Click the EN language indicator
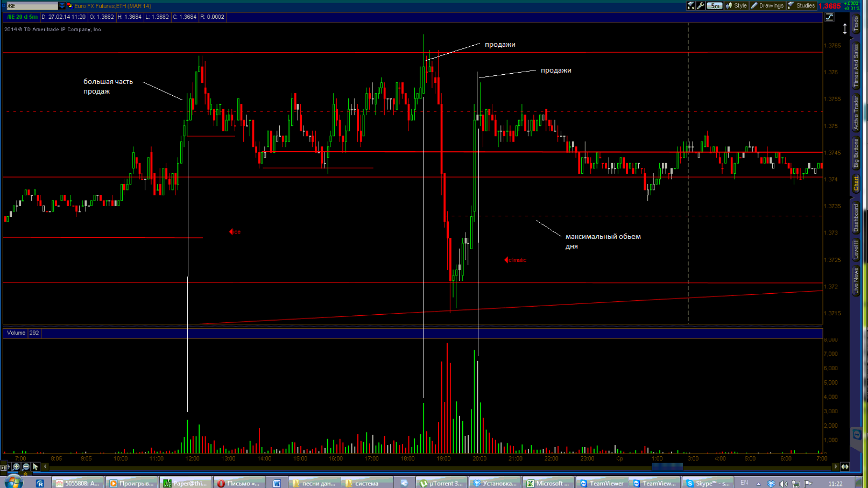The width and height of the screenshot is (868, 488). (744, 483)
